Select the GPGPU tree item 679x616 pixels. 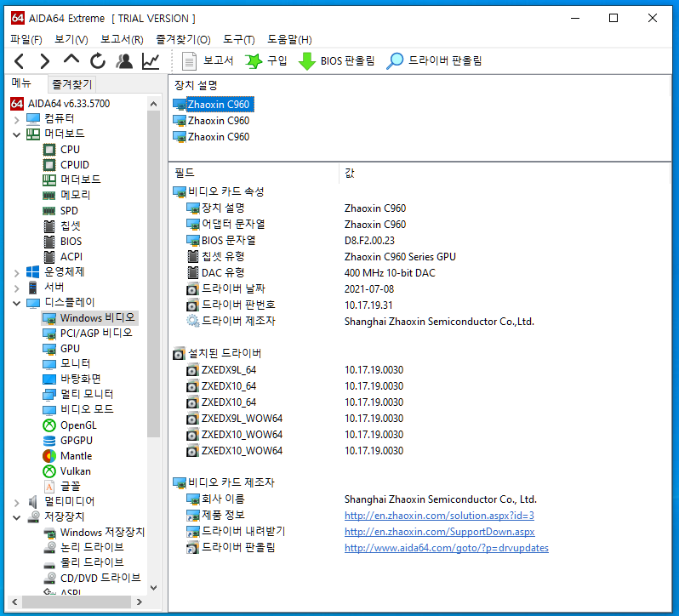[68, 440]
